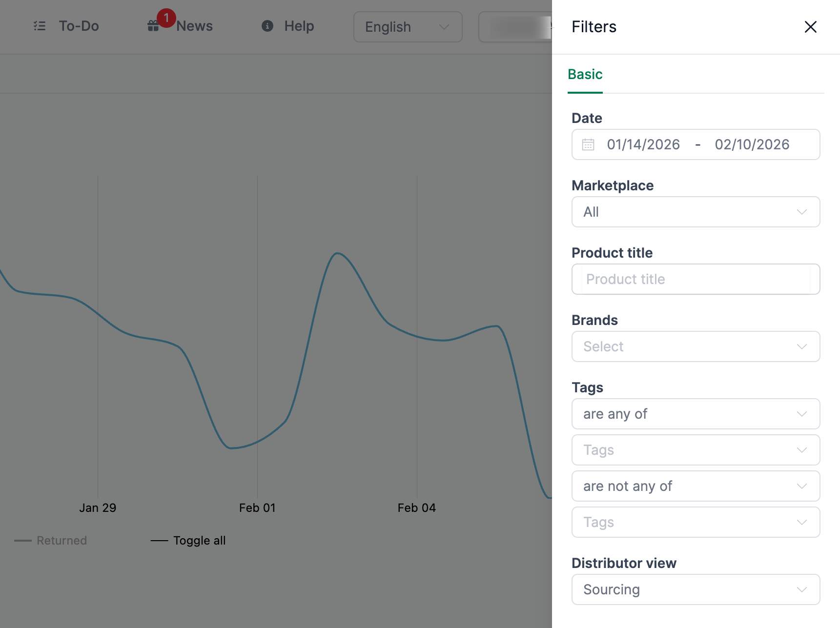
Task: Click the Help info icon
Action: click(267, 26)
